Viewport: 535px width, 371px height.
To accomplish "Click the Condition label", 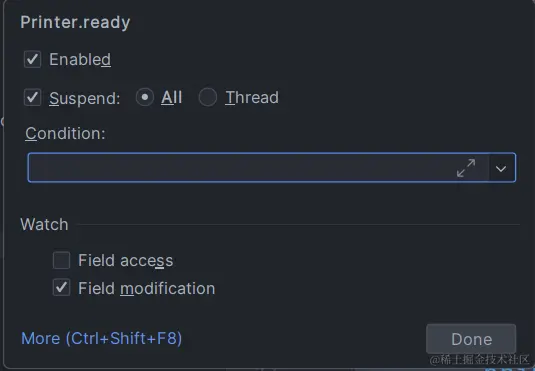I will click(65, 133).
